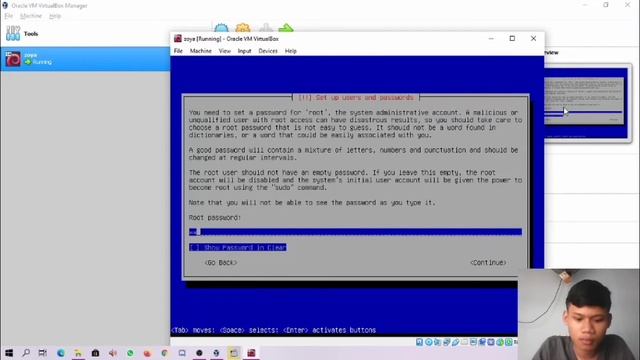The width and height of the screenshot is (640, 360).
Task: Open the Windows Start menu
Action: pos(9,353)
